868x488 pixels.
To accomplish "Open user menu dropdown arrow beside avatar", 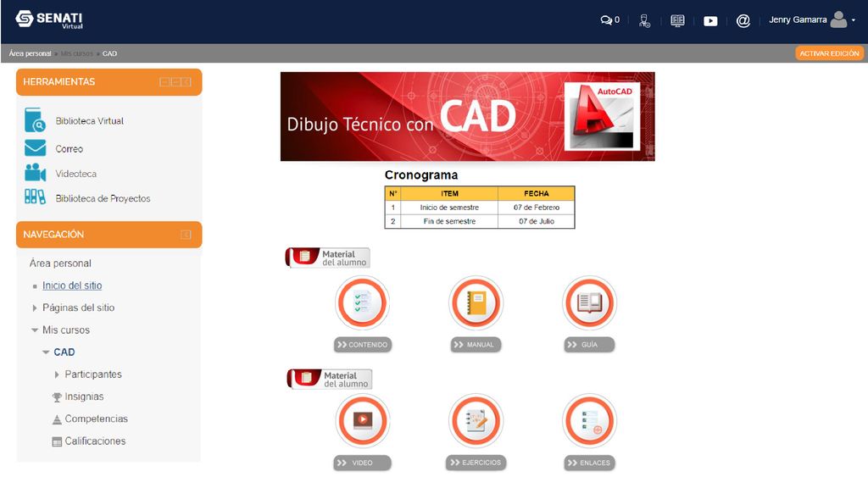I will coord(854,20).
